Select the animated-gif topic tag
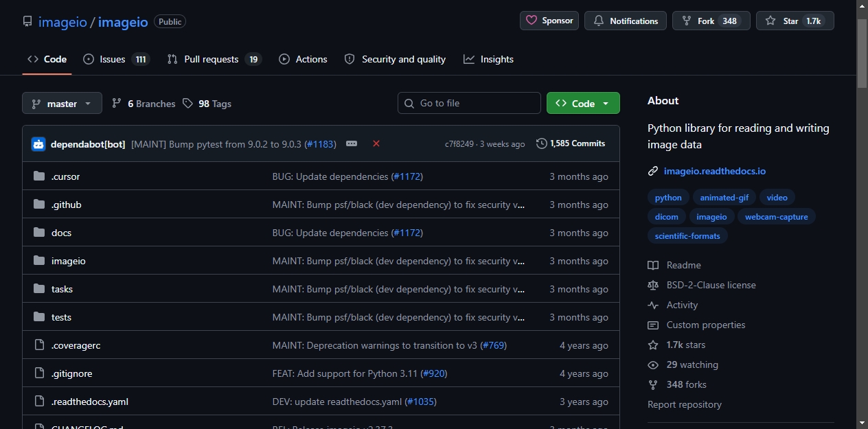The height and width of the screenshot is (429, 868). pyautogui.click(x=724, y=198)
